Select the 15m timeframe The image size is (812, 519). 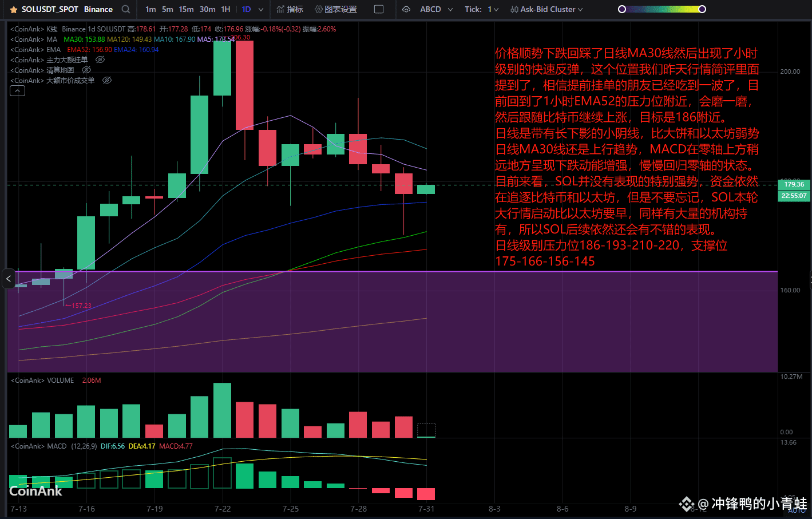coord(186,9)
